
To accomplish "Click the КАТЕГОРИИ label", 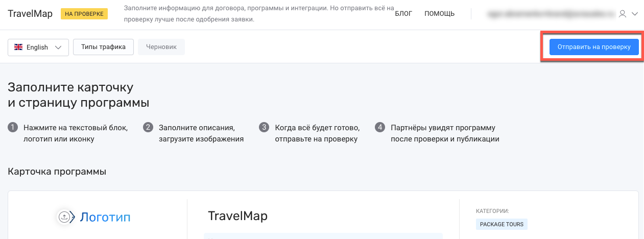I will point(493,210).
